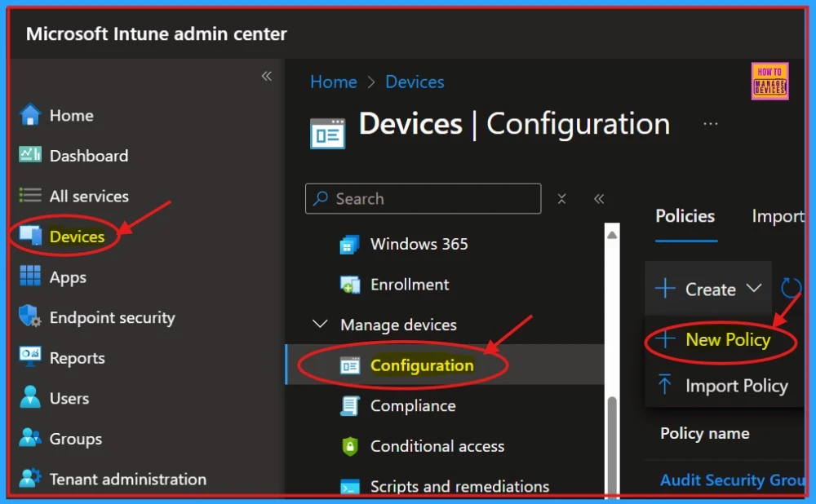Click the Dashboard chart icon
The width and height of the screenshot is (816, 504).
tap(30, 155)
